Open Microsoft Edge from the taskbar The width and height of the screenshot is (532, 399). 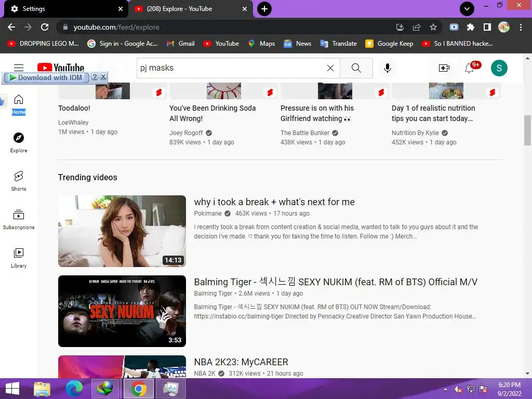(74, 389)
